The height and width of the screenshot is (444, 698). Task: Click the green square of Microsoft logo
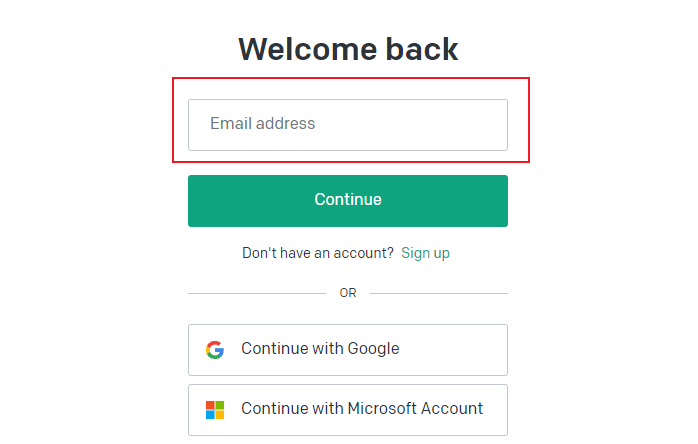pos(220,404)
